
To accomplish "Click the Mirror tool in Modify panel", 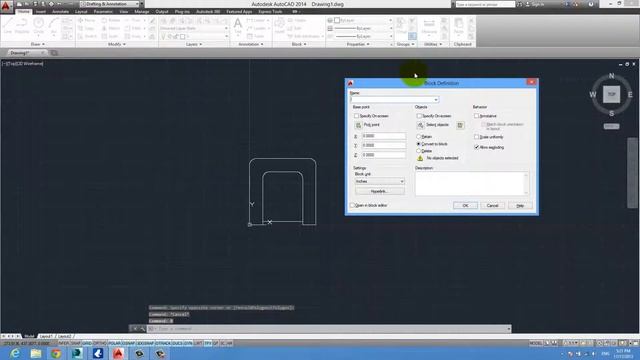I will pos(111,28).
